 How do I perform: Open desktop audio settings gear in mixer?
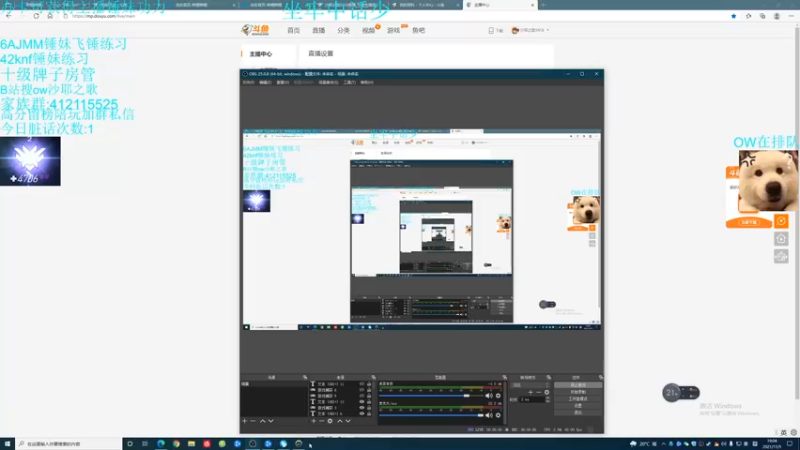click(498, 395)
